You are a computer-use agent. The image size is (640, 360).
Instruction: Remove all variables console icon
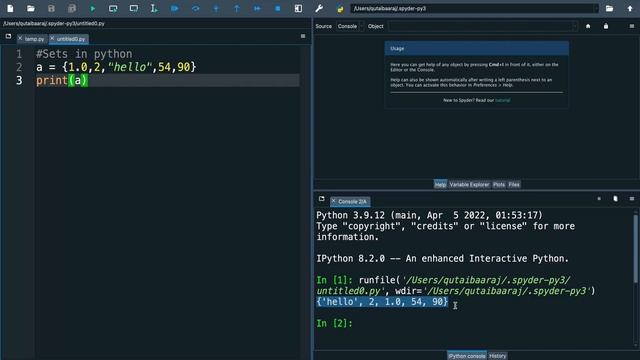(x=616, y=199)
